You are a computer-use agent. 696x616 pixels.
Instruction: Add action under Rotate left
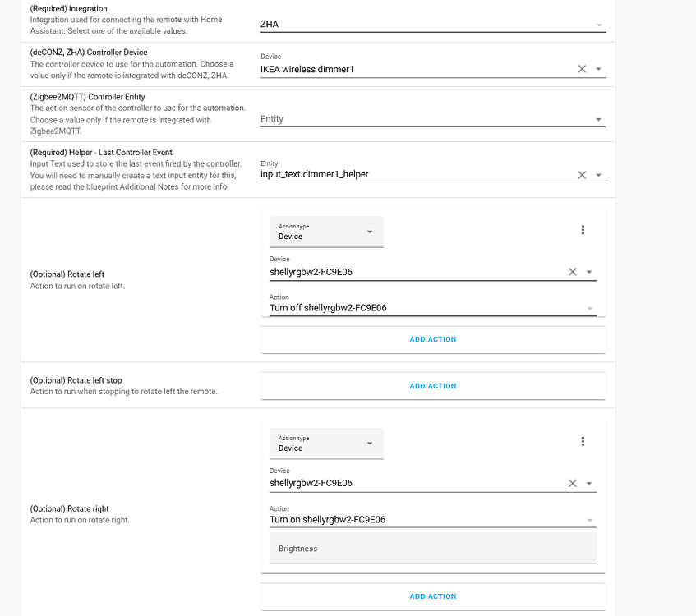(433, 339)
